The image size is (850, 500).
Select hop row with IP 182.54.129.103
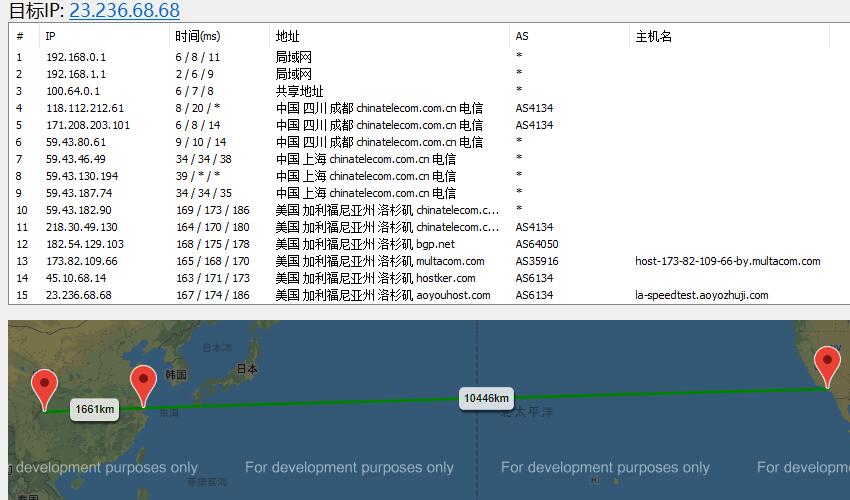point(428,244)
